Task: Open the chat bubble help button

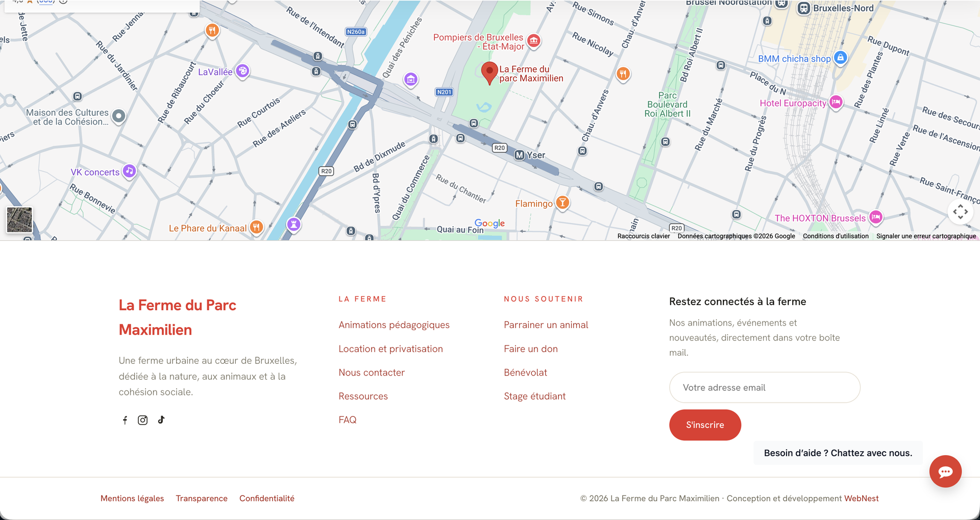Action: pos(945,471)
